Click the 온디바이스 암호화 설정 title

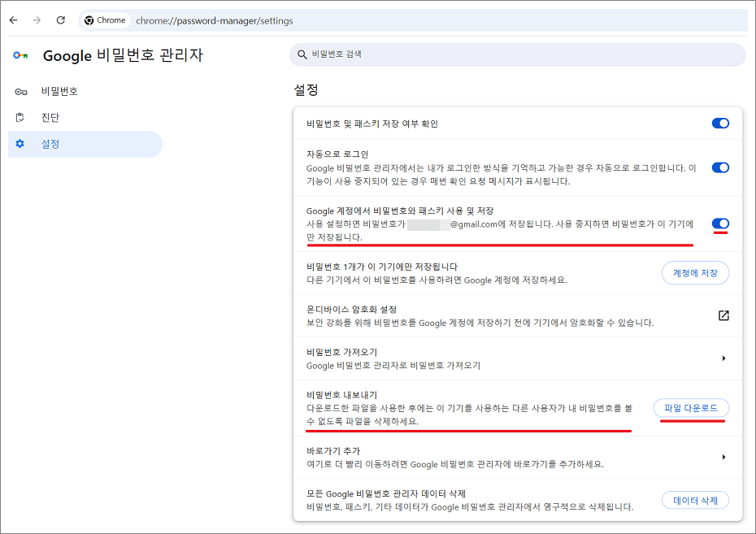351,310
